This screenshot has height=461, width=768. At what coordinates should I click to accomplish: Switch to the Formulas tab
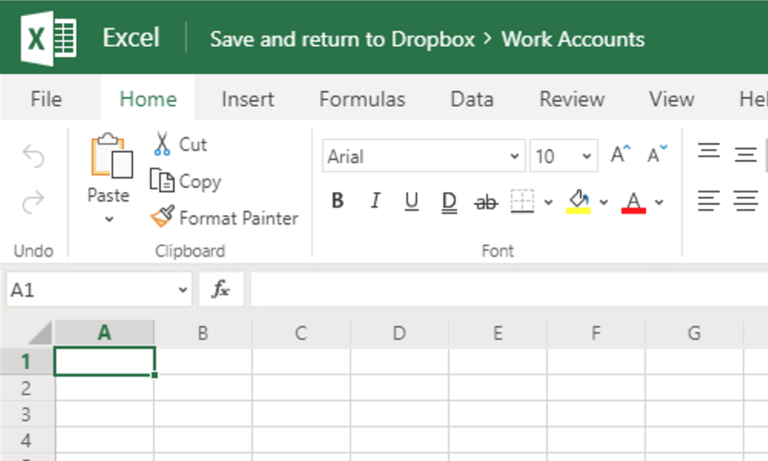coord(362,99)
